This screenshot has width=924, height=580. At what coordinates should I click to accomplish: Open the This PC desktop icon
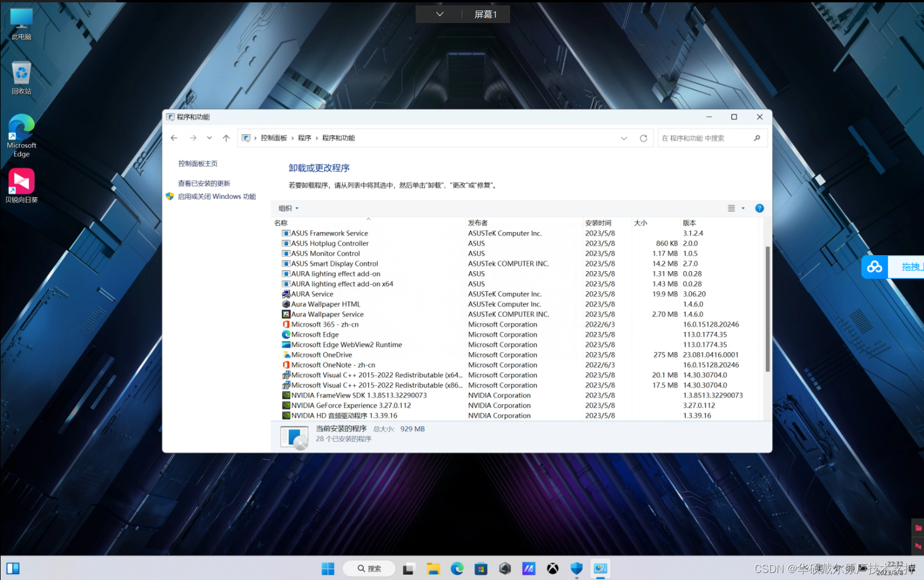point(21,24)
